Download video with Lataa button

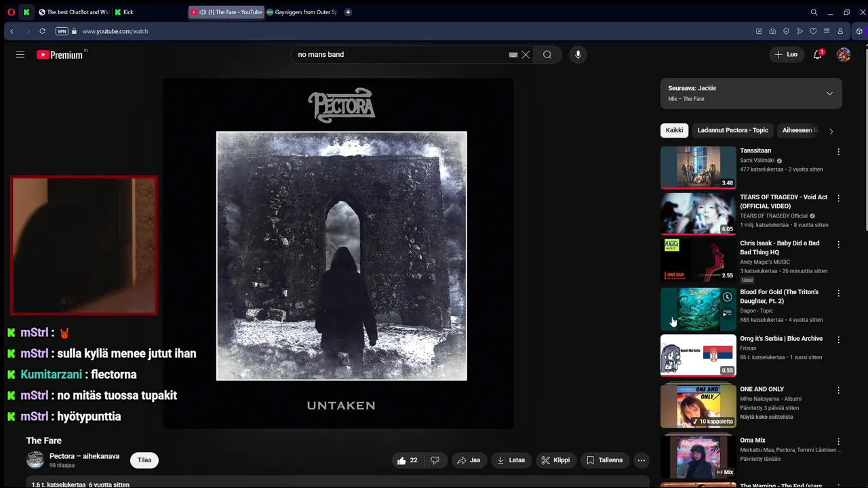511,460
